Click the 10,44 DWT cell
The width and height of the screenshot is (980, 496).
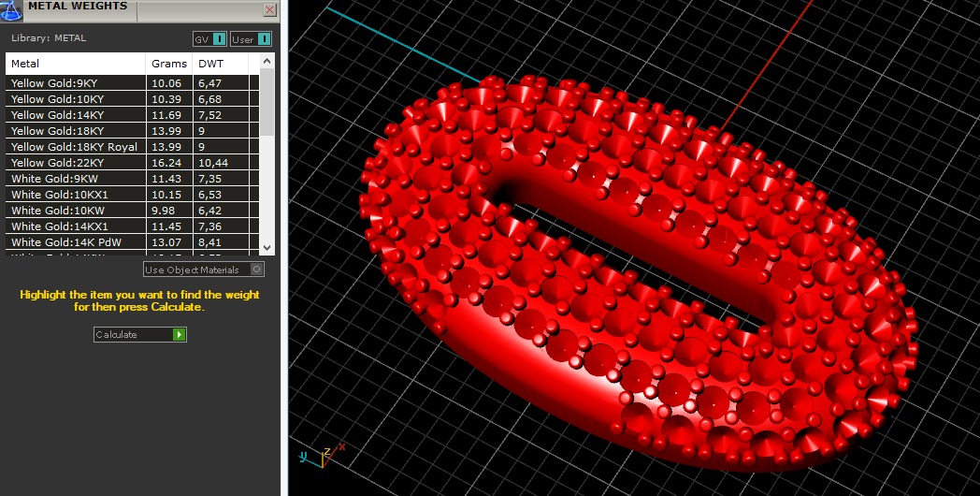[222, 163]
